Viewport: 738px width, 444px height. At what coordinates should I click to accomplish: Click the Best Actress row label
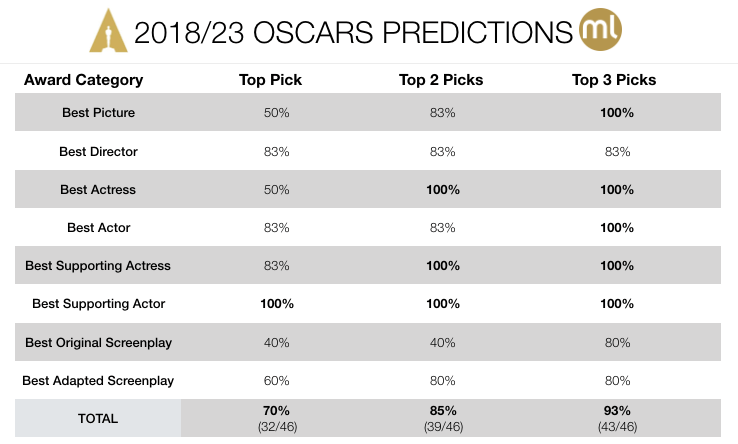(98, 190)
